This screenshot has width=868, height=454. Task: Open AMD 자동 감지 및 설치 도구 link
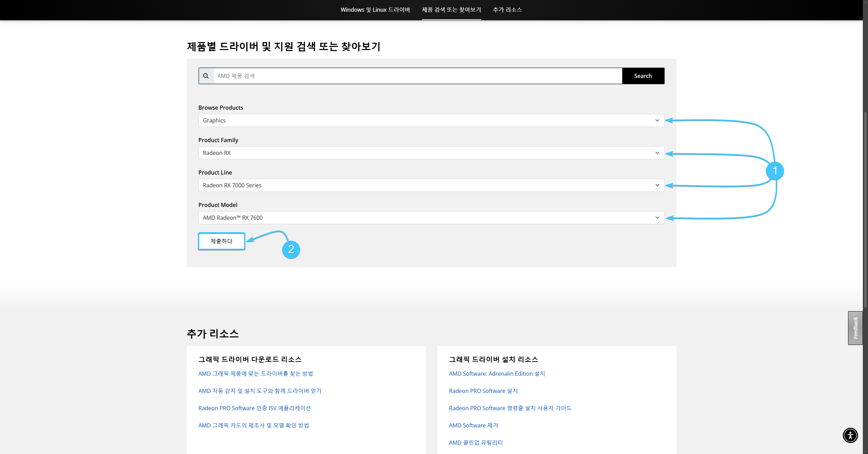tap(260, 391)
